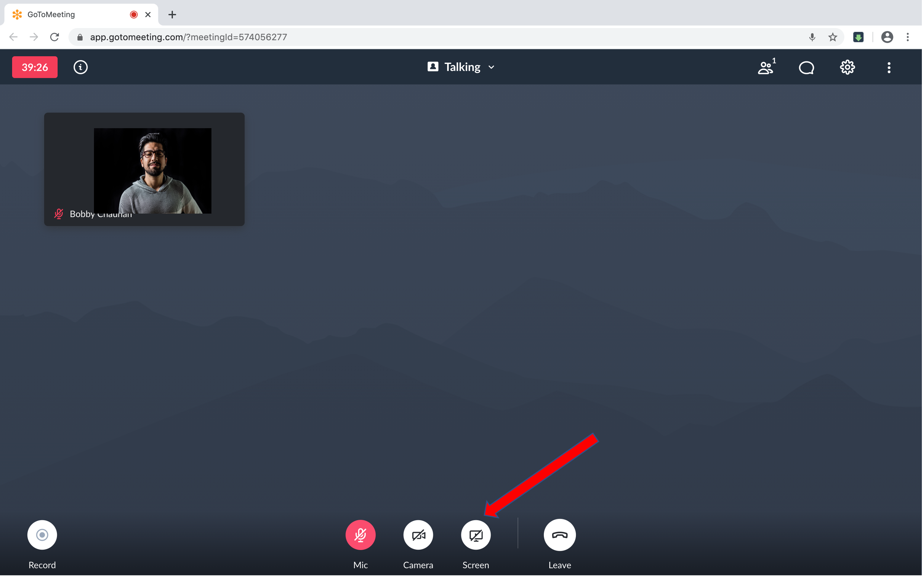This screenshot has height=576, width=924.
Task: Open the Settings gear menu
Action: point(847,66)
